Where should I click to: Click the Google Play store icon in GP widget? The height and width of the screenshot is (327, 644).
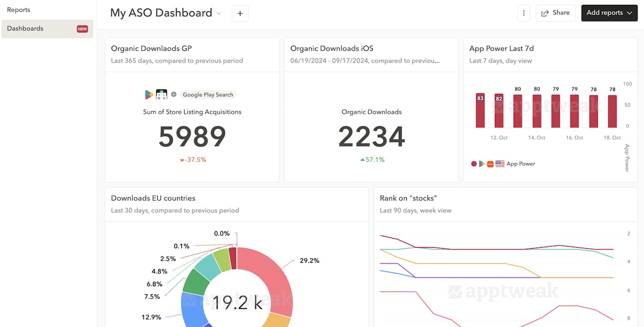149,94
